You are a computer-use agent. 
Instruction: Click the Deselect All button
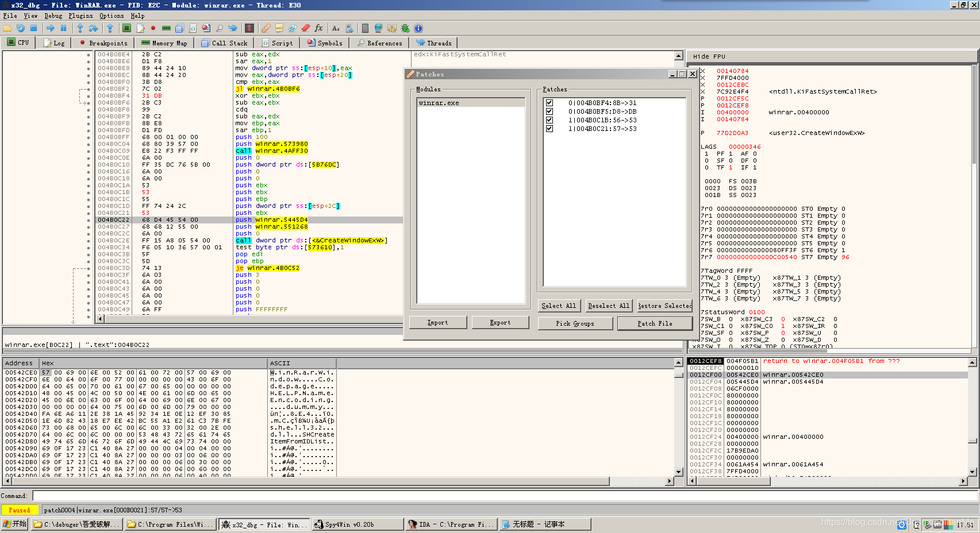[x=608, y=306]
